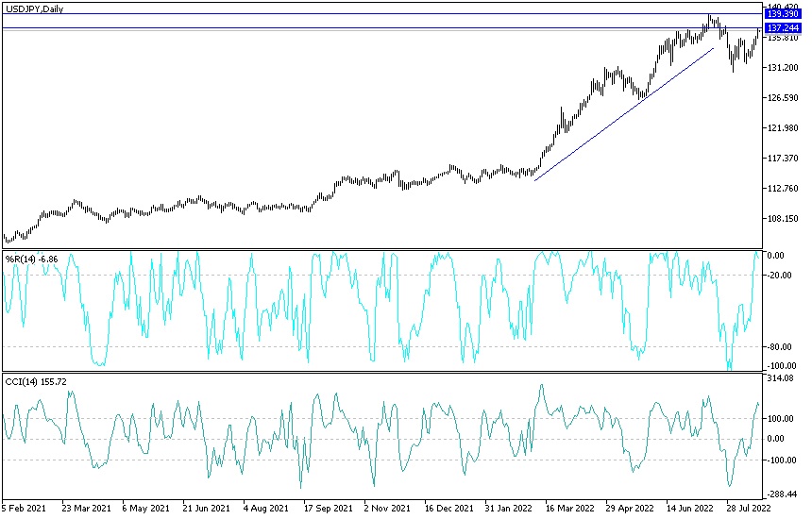Click the 117.370 price axis value
The height and width of the screenshot is (519, 812).
[783, 159]
